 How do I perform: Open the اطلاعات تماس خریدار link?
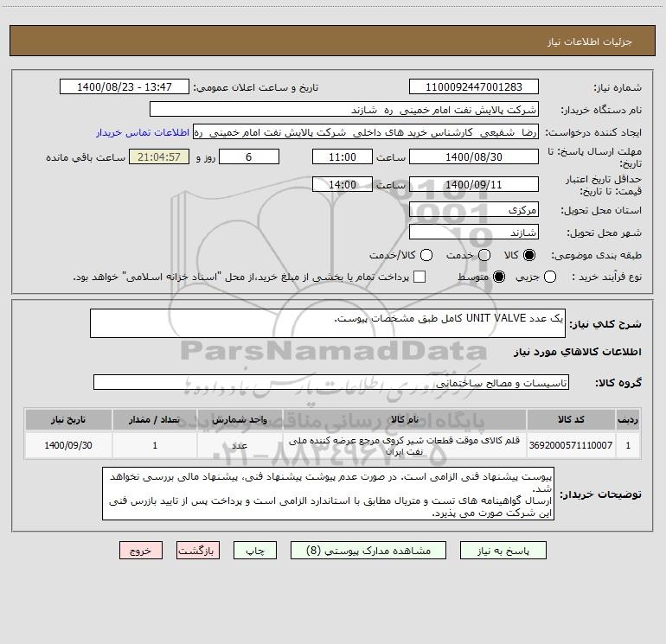coord(143,132)
